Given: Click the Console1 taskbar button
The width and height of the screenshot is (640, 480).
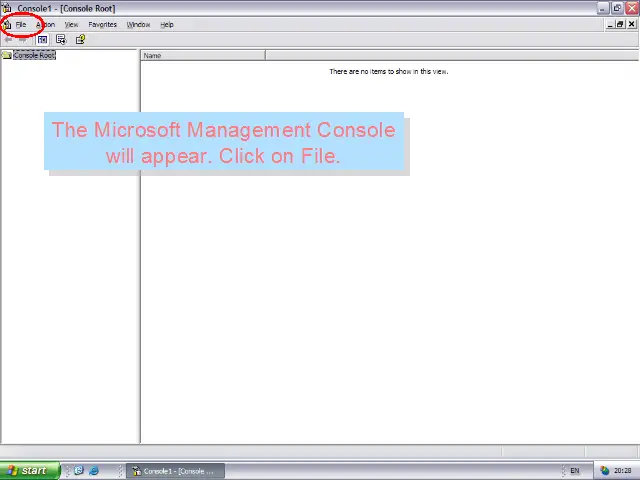Looking at the screenshot, I should pos(176,471).
